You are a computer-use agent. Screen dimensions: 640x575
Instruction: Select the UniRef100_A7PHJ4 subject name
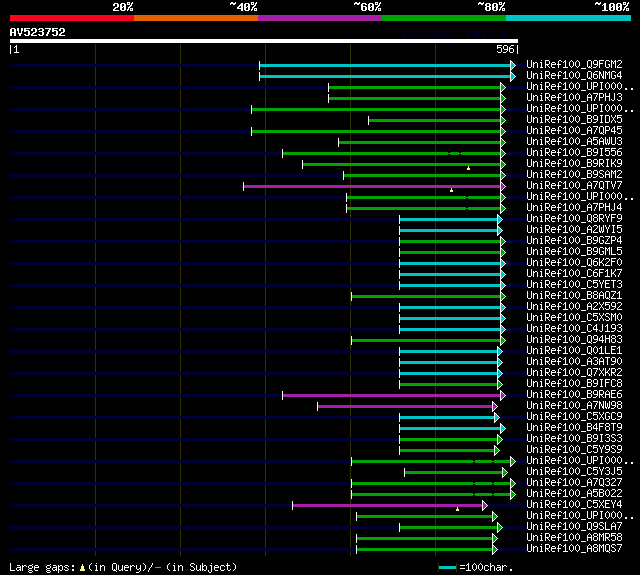[x=574, y=208]
